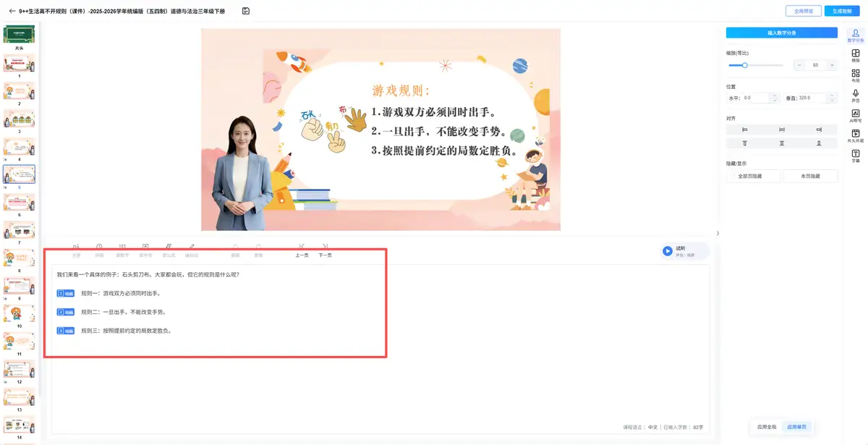Image resolution: width=868 pixels, height=445 pixels.
Task: Click the 读公式 read-formula tool
Action: pos(169,250)
